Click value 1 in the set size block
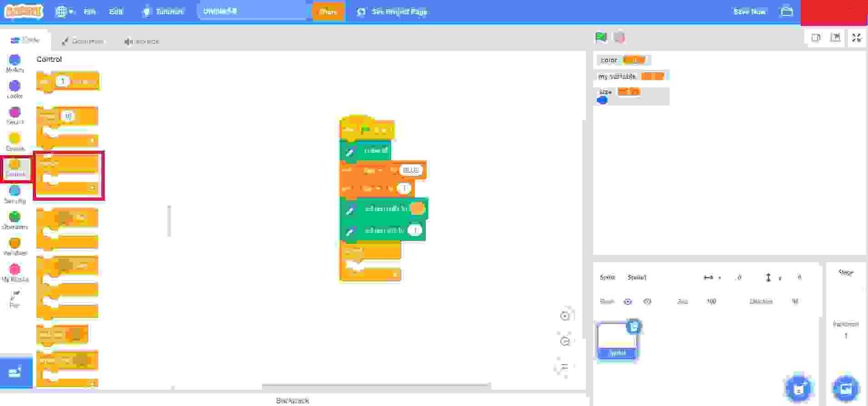 click(x=404, y=188)
